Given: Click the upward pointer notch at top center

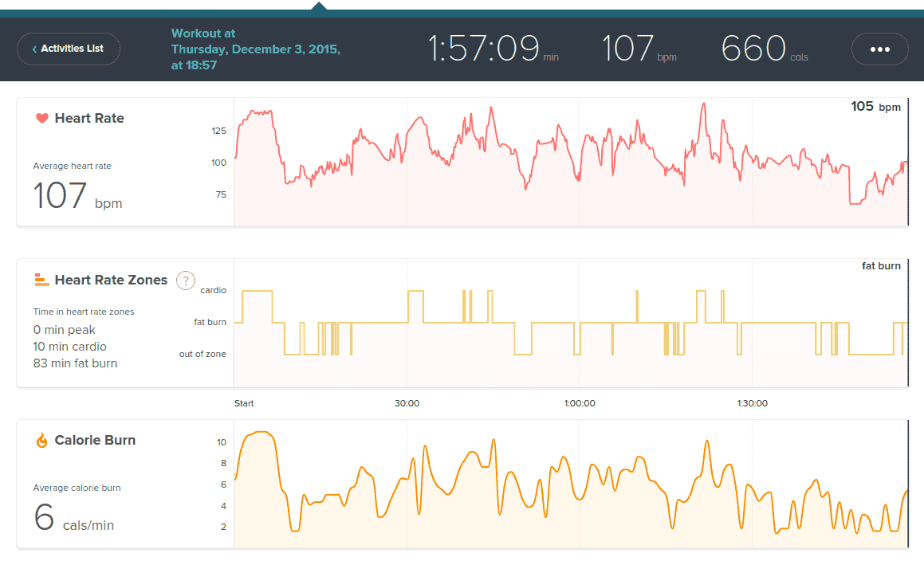Looking at the screenshot, I should pyautogui.click(x=319, y=6).
